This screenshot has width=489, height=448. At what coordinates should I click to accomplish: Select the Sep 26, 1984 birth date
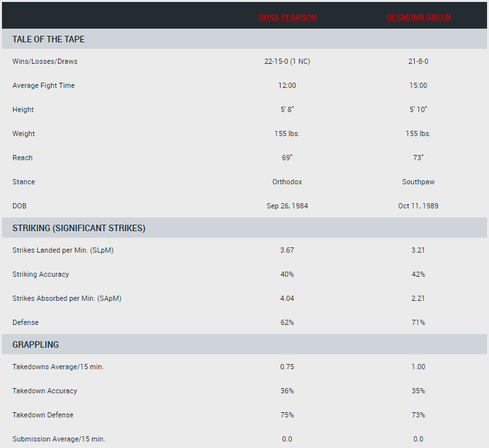point(287,206)
